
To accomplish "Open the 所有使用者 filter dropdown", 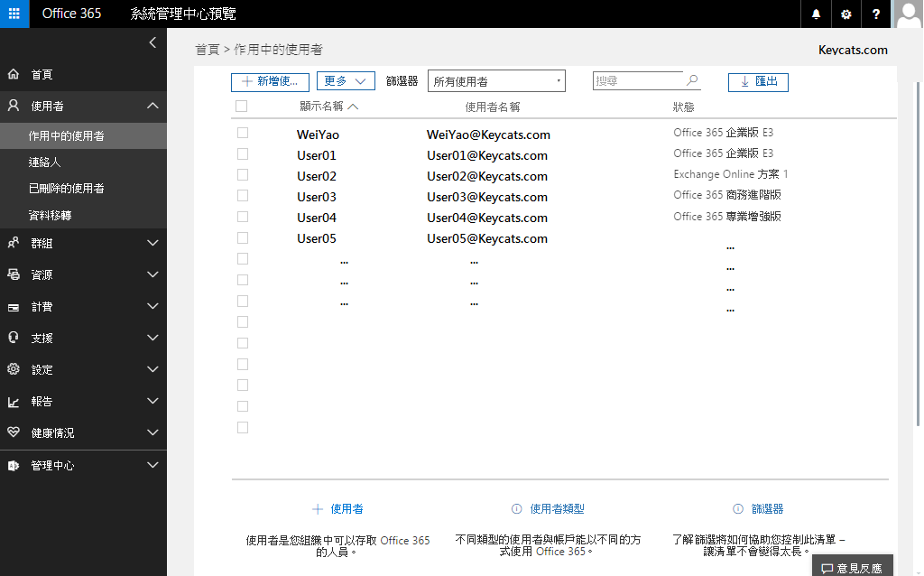I will click(x=496, y=80).
